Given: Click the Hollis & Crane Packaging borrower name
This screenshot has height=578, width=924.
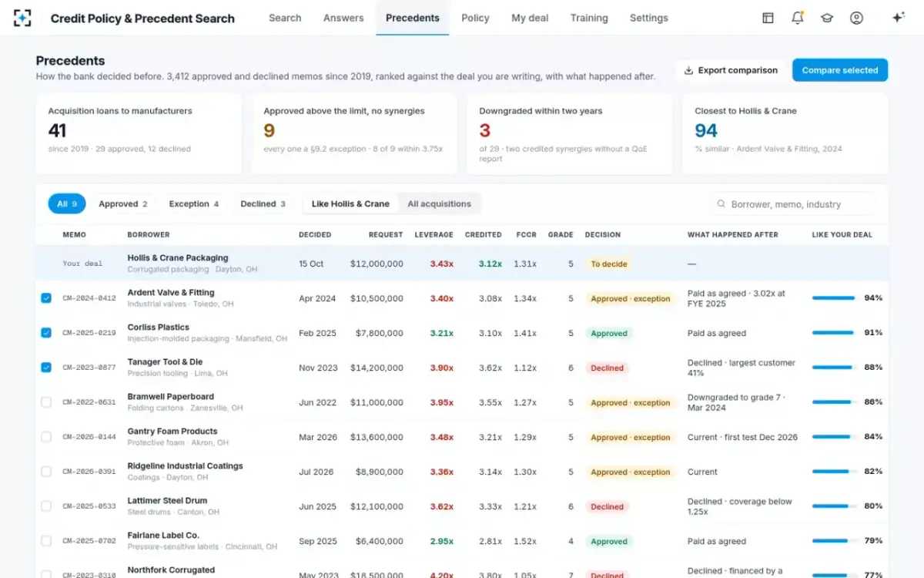Looking at the screenshot, I should (x=178, y=257).
